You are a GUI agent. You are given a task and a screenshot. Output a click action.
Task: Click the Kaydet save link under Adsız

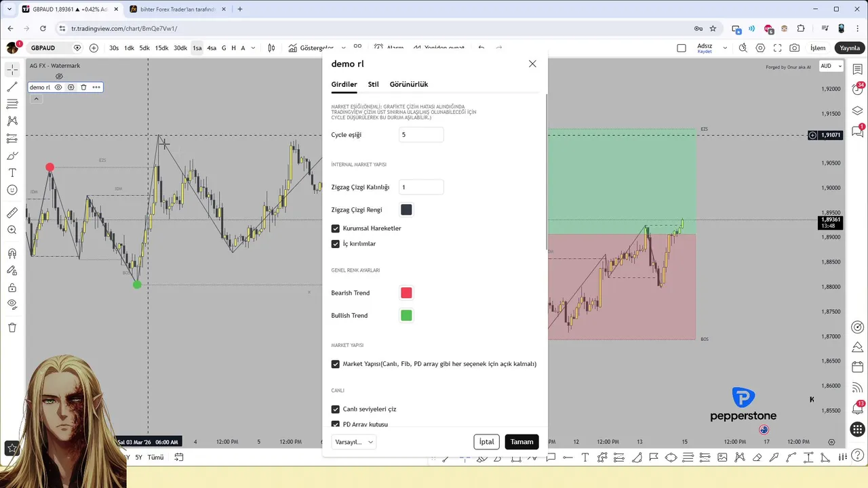(x=705, y=52)
